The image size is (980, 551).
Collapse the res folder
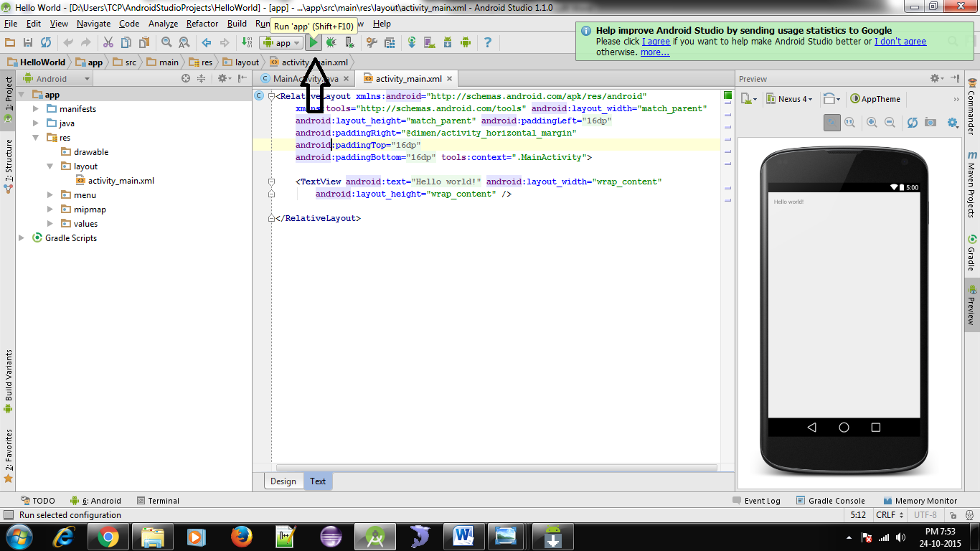[x=37, y=138]
